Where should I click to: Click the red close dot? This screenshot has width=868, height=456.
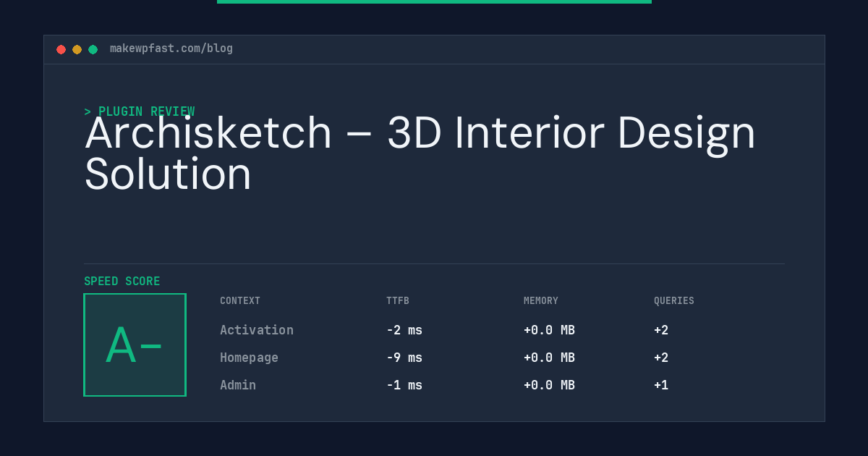tap(61, 49)
